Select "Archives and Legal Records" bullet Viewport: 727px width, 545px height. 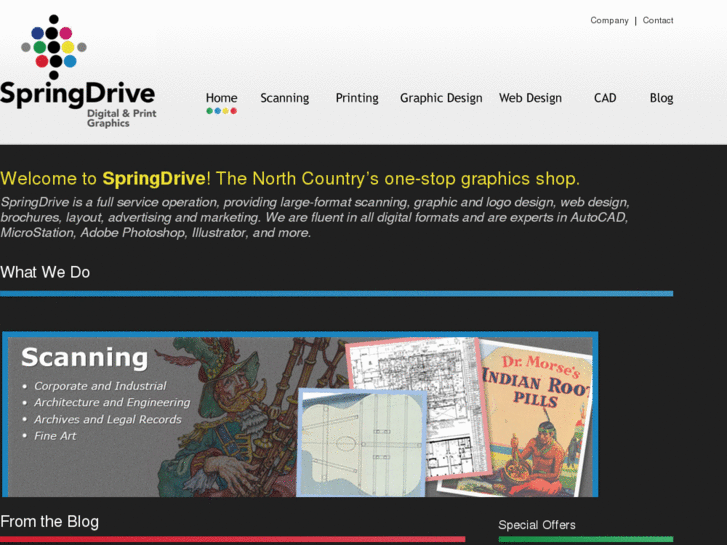coord(108,419)
